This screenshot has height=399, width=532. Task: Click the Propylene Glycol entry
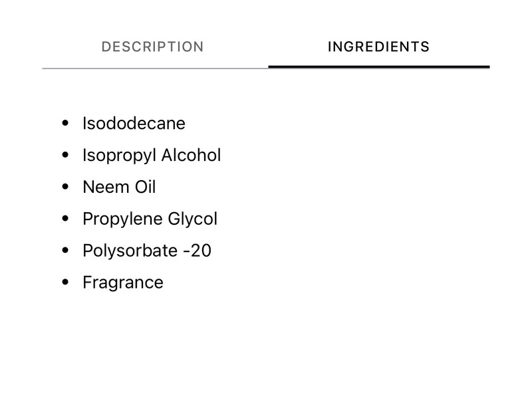click(150, 219)
